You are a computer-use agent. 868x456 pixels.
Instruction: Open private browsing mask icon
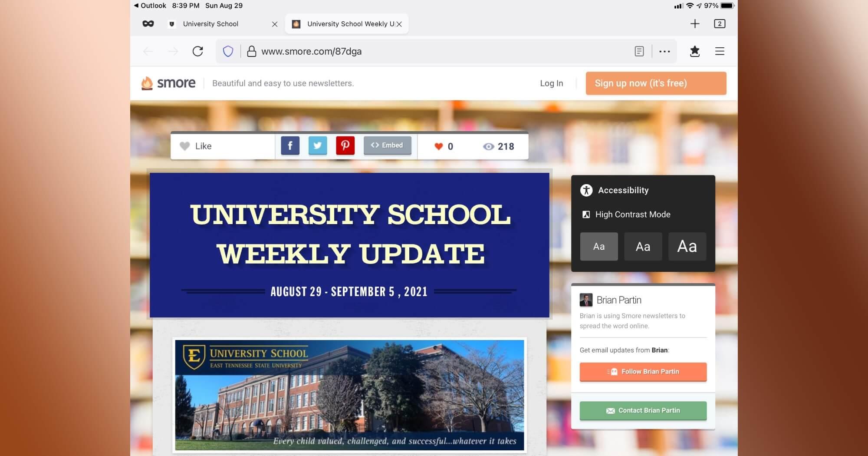tap(148, 24)
